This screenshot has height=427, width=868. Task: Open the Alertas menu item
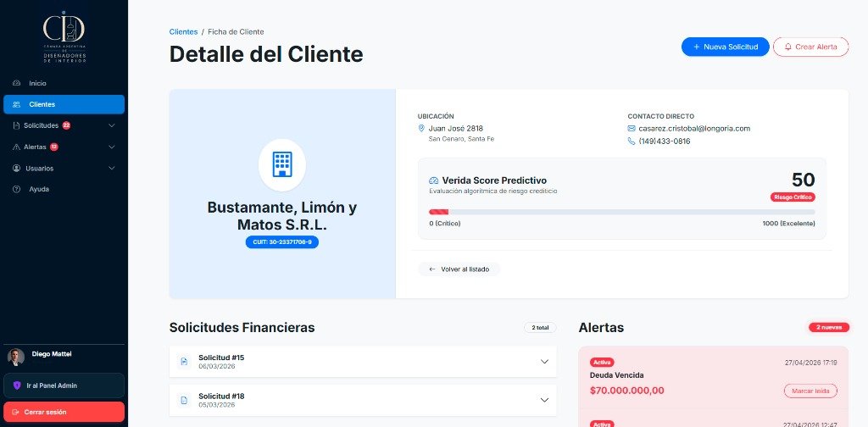tap(64, 147)
